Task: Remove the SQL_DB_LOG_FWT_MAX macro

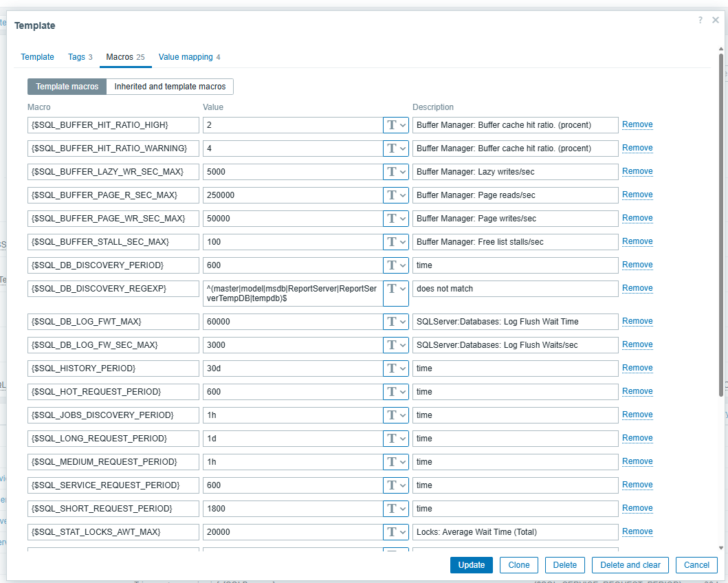Action: 637,321
